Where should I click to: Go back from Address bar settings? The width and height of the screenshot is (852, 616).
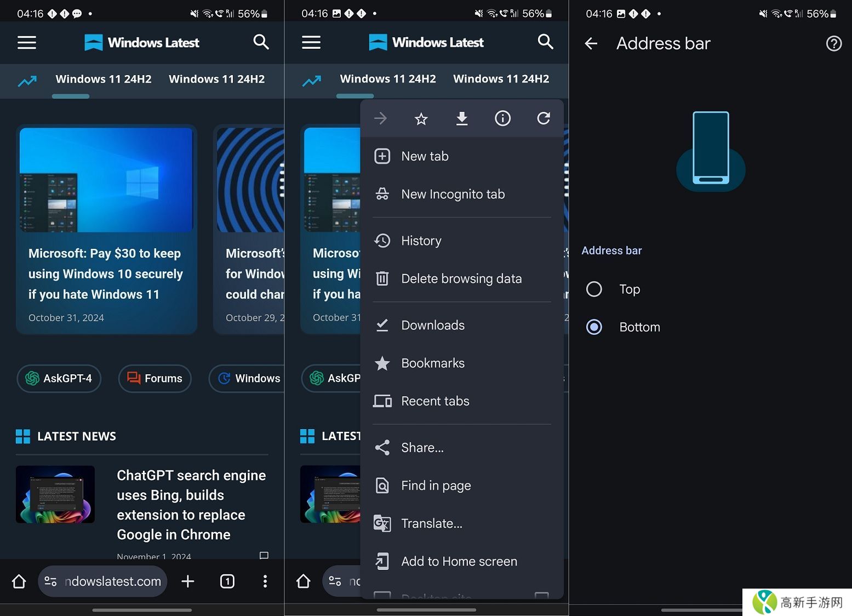pos(591,43)
